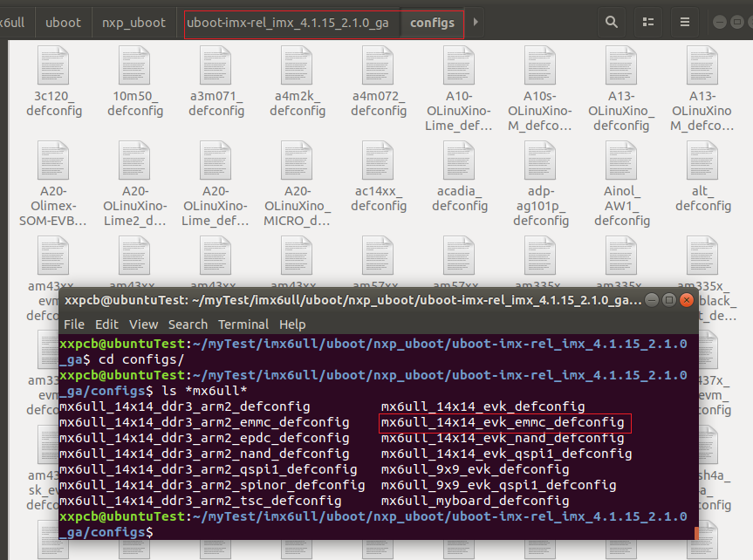Close the terminal window
This screenshot has height=560, width=753.
click(x=687, y=300)
